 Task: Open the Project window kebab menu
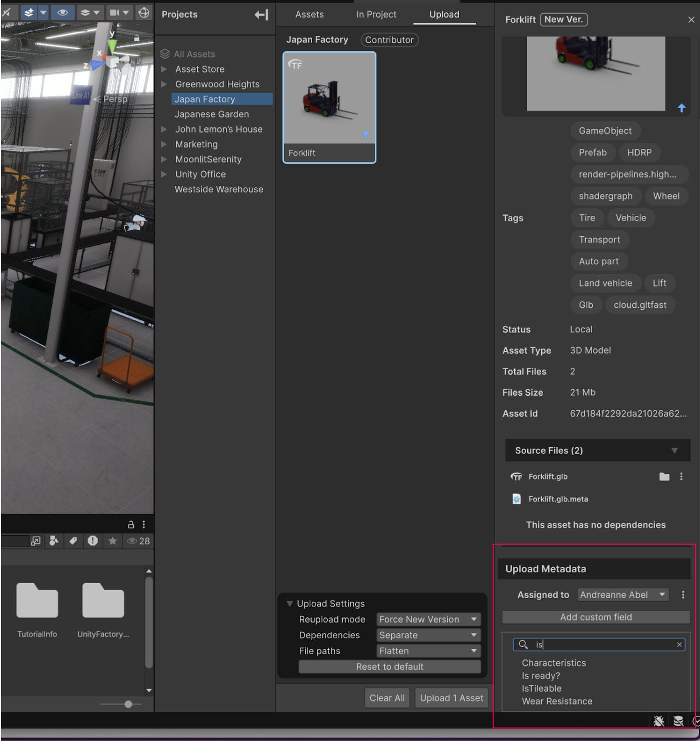(x=144, y=525)
